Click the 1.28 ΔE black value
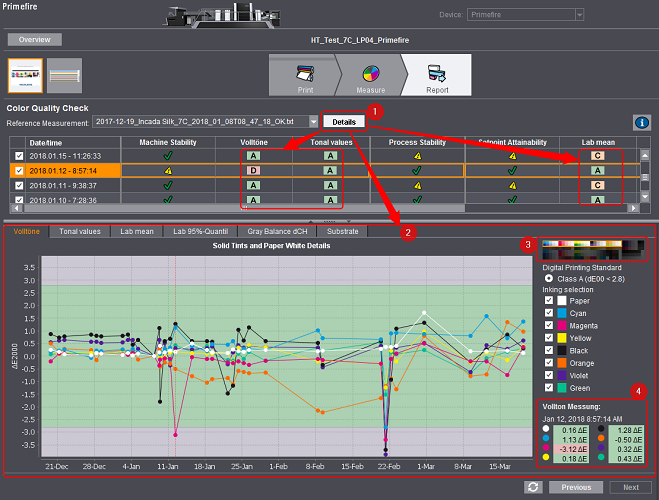The image size is (659, 500). pyautogui.click(x=626, y=430)
